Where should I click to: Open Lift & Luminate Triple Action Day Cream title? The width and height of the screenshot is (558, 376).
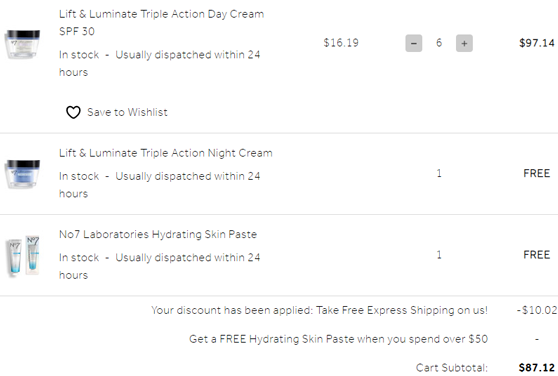[162, 22]
